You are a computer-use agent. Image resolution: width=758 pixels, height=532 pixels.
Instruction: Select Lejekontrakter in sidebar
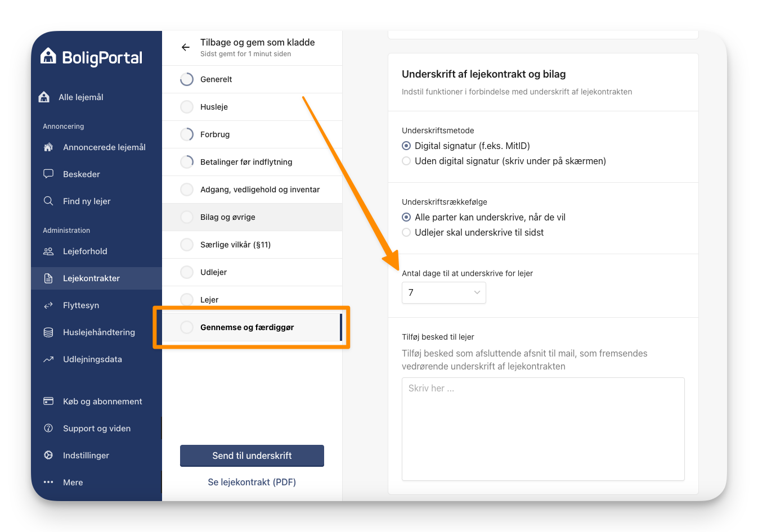coord(96,278)
